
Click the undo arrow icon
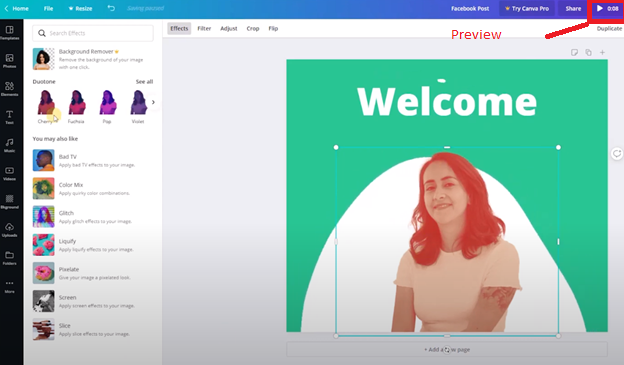click(x=111, y=8)
